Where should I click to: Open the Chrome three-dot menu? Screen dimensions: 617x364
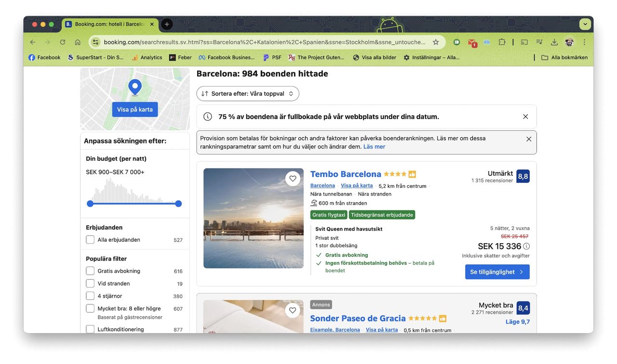point(584,42)
